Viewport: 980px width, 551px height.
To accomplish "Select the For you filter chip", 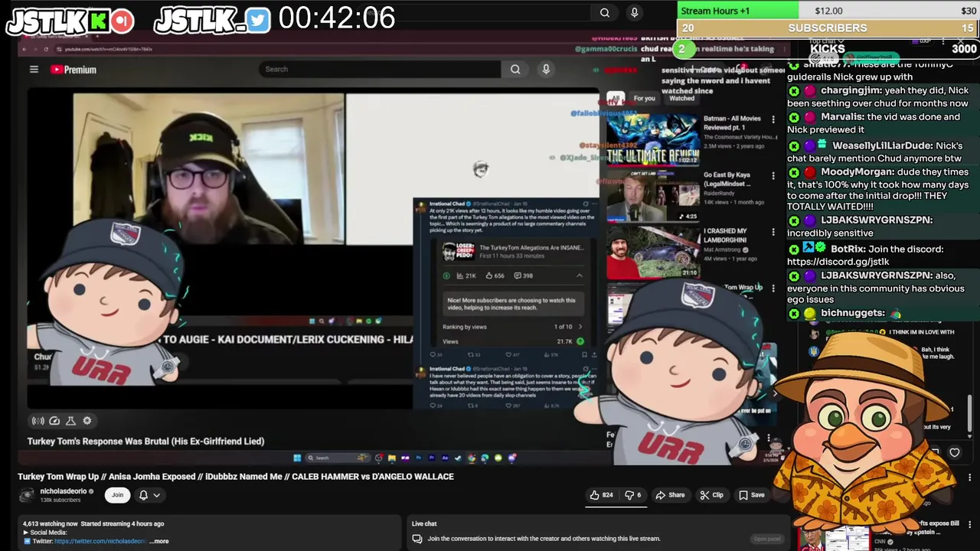I will 644,98.
